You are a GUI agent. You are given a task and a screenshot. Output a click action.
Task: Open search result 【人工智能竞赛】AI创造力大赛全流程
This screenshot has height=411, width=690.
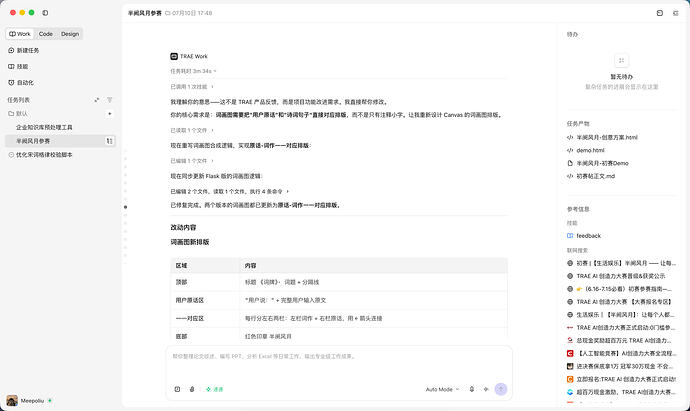click(622, 353)
